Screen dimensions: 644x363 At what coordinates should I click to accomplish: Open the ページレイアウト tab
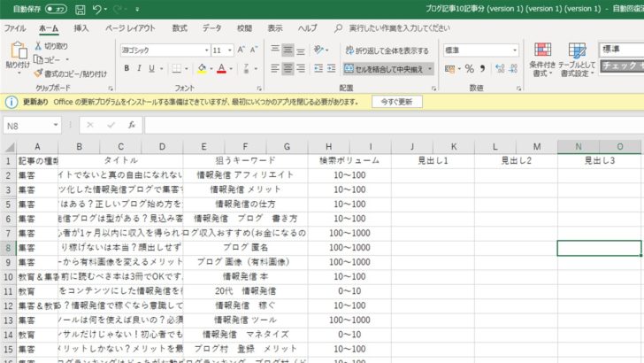point(130,28)
